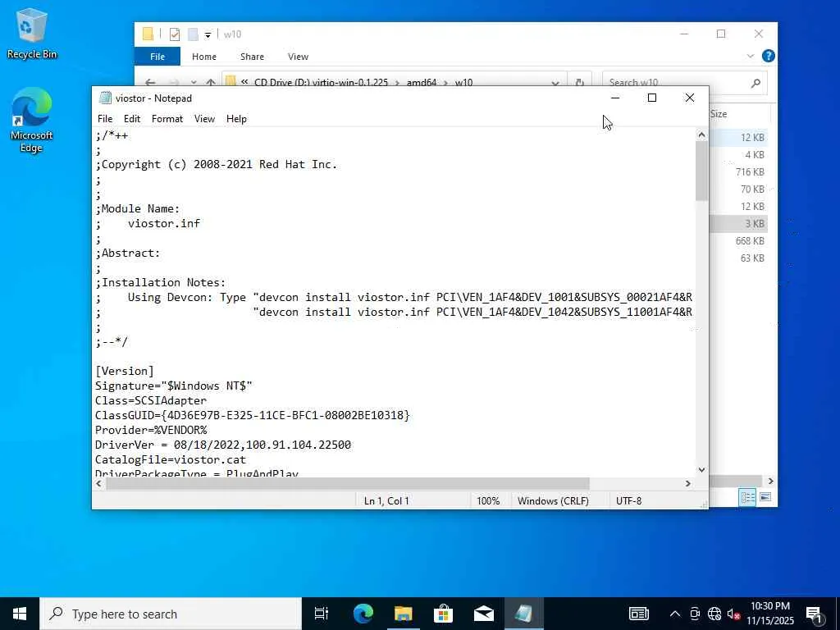Click the Refresh button in the Explorer address bar
The image size is (840, 630).
pos(580,82)
